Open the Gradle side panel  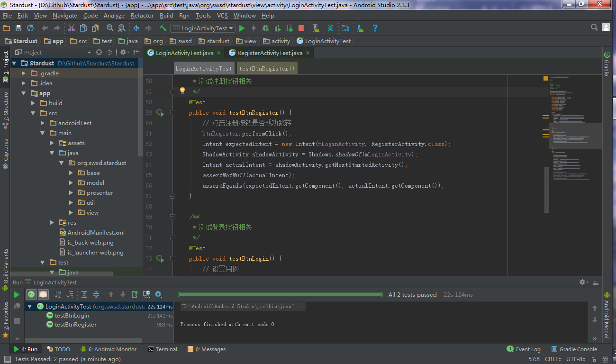[x=606, y=64]
